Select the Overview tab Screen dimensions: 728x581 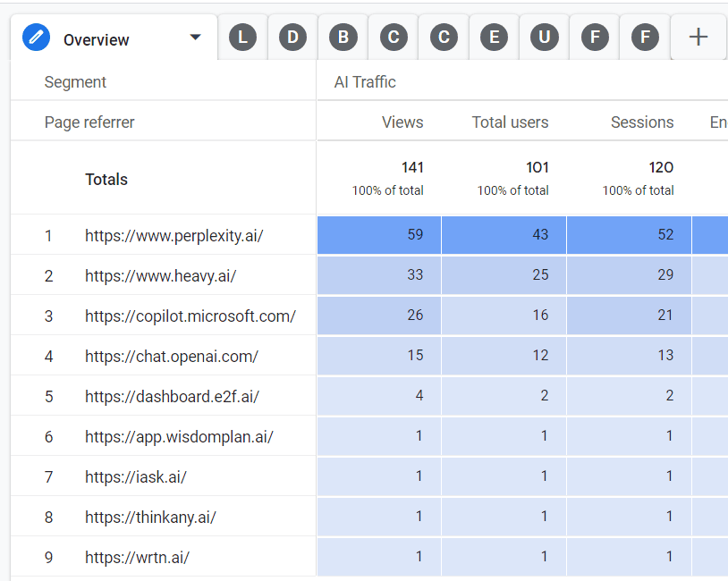[x=114, y=38]
